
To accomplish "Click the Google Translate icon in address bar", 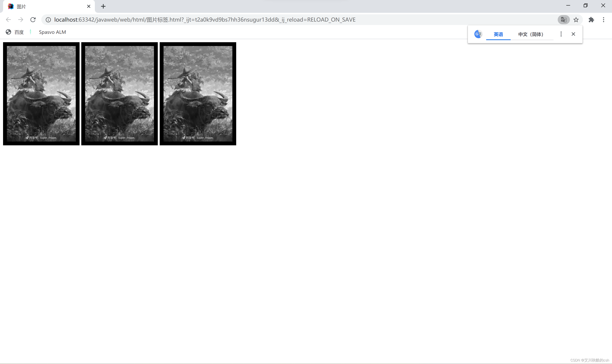I will point(563,20).
